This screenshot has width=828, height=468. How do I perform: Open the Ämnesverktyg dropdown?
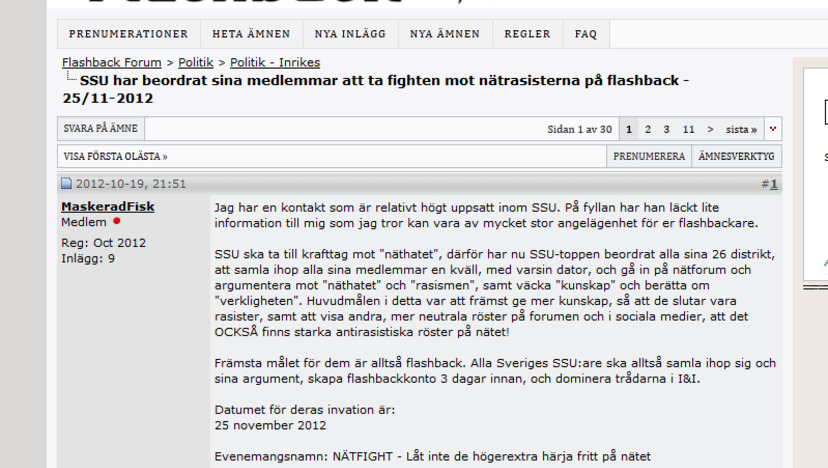(737, 156)
